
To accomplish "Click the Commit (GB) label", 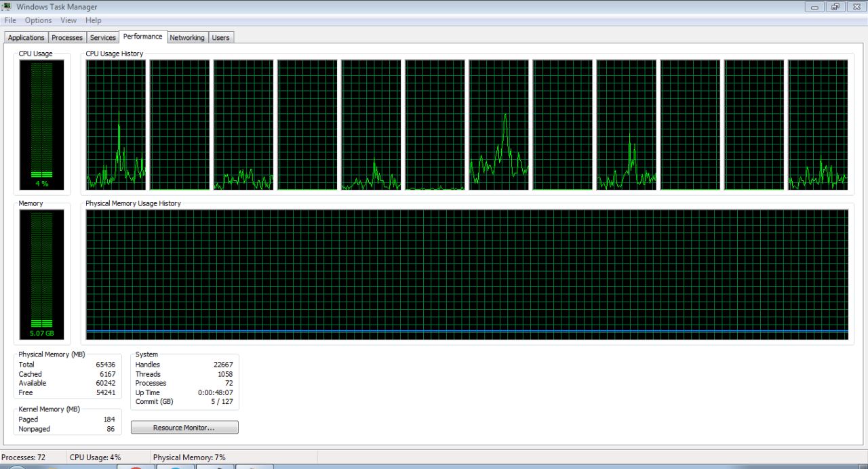I will tap(154, 401).
